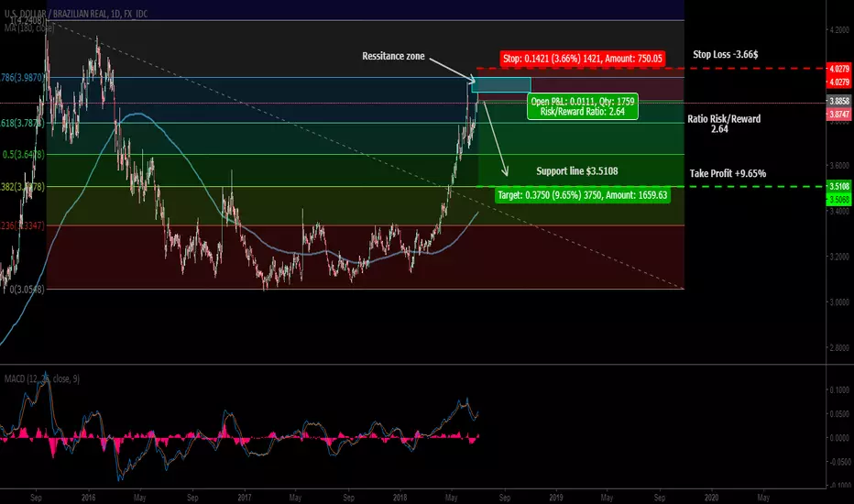Select the Open P&L Risk/Reward Ratio box
854x504 pixels.
(x=582, y=106)
